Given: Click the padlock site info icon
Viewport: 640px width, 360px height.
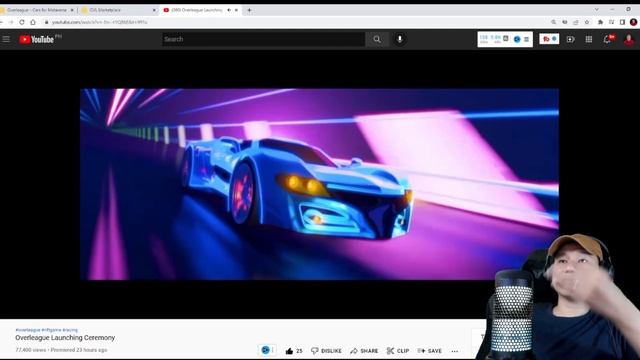Looking at the screenshot, I should [x=47, y=22].
